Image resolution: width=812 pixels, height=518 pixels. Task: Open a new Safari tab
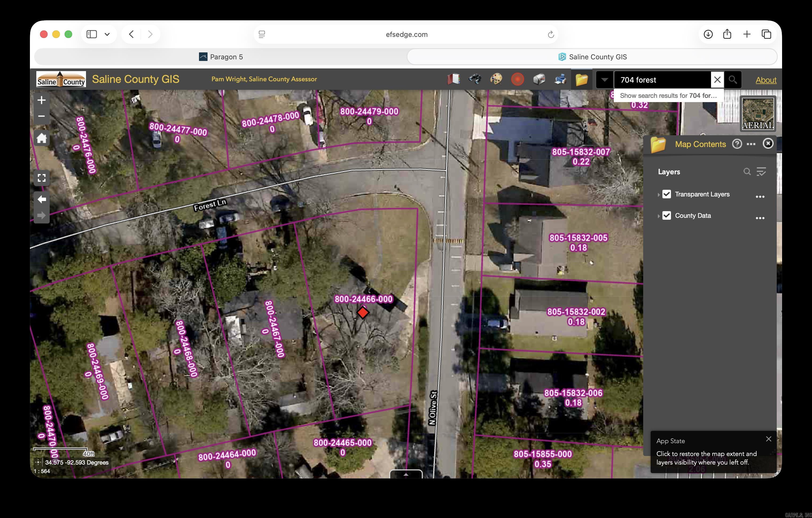(747, 34)
